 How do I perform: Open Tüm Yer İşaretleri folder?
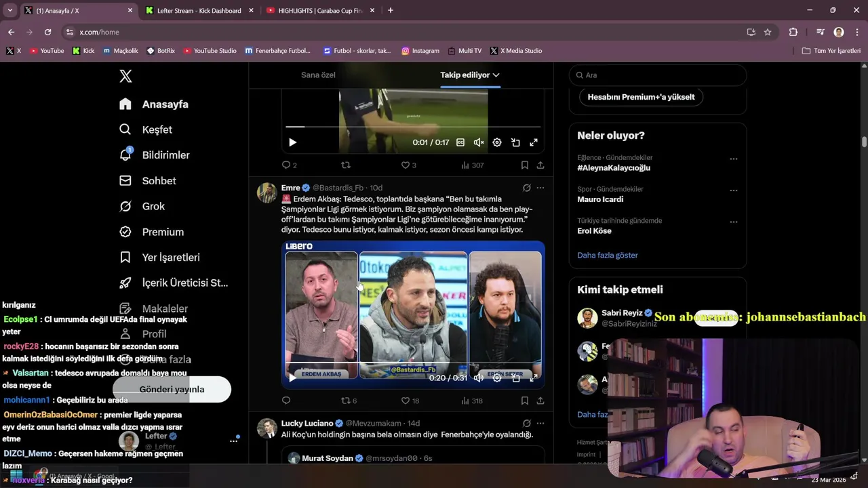click(831, 51)
